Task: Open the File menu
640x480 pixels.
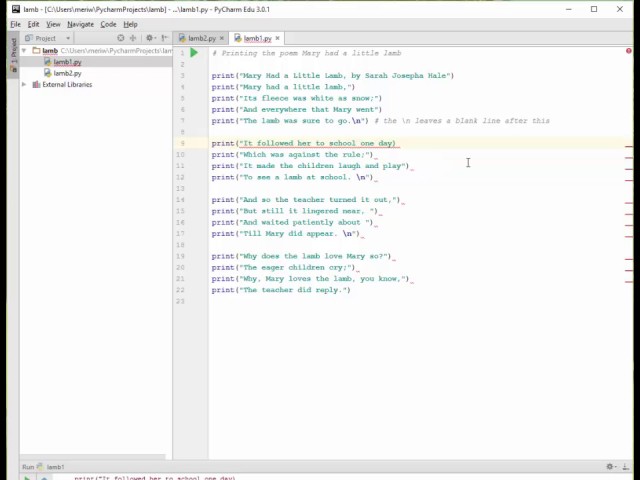Action: pyautogui.click(x=16, y=24)
